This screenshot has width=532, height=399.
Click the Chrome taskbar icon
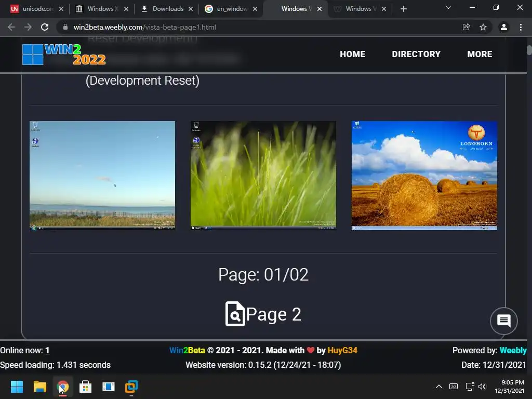click(x=63, y=387)
